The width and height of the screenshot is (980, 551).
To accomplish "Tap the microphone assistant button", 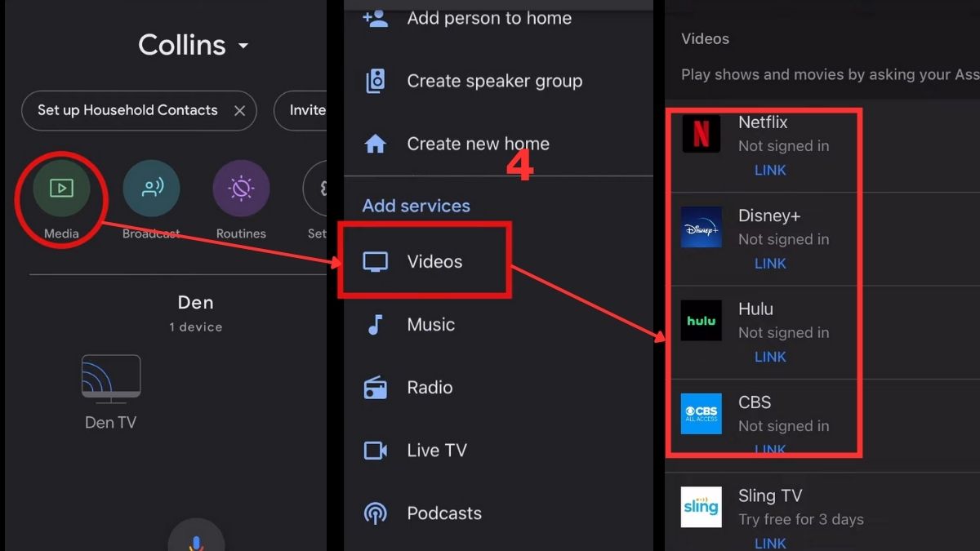I will (x=195, y=539).
